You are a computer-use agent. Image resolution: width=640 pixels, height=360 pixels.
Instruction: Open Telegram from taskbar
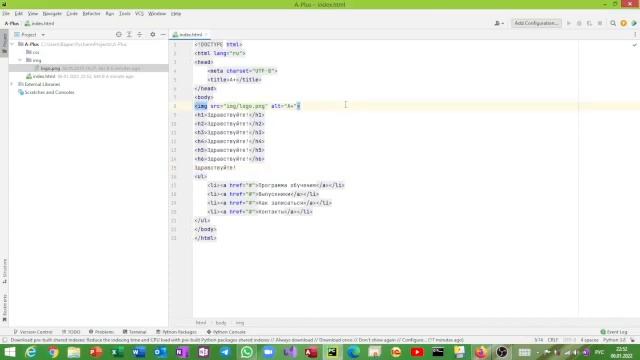click(x=225, y=352)
